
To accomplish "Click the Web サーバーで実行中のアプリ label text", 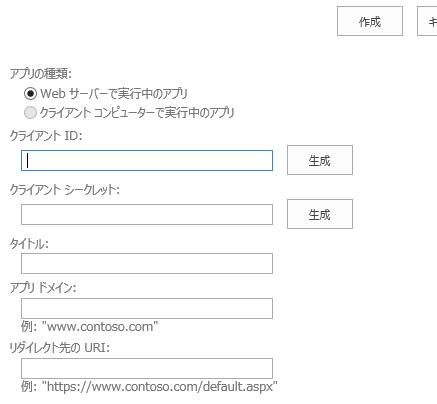I will coord(114,94).
